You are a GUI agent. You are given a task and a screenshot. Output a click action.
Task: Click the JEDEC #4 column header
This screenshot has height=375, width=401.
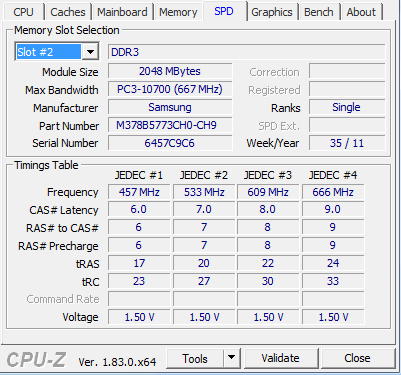pyautogui.click(x=333, y=175)
